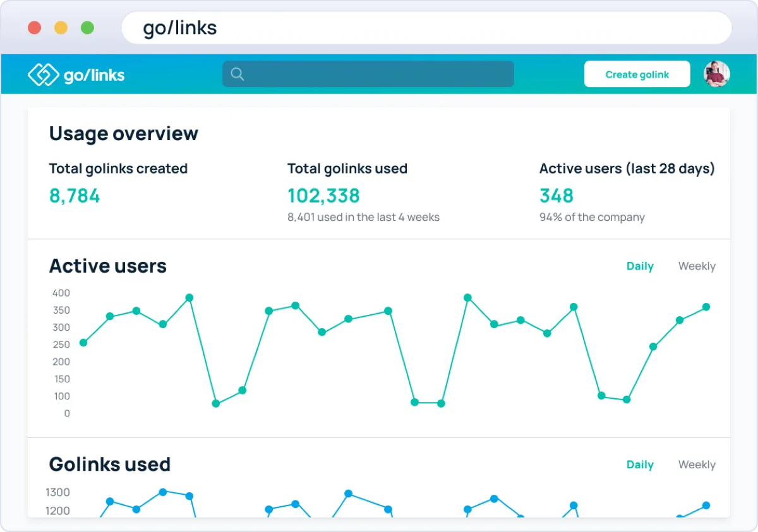Click '8,401 used in the last 4 weeks'
Viewport: 758px width, 532px height.
(x=363, y=217)
